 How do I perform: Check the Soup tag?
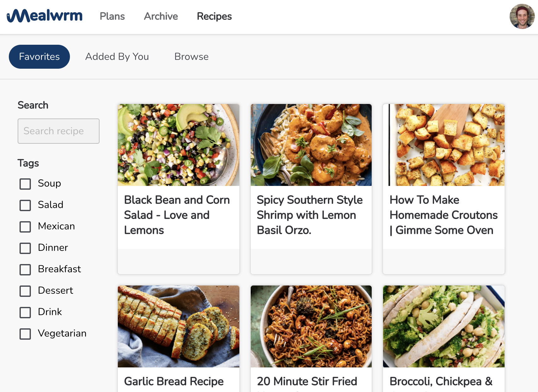click(25, 184)
